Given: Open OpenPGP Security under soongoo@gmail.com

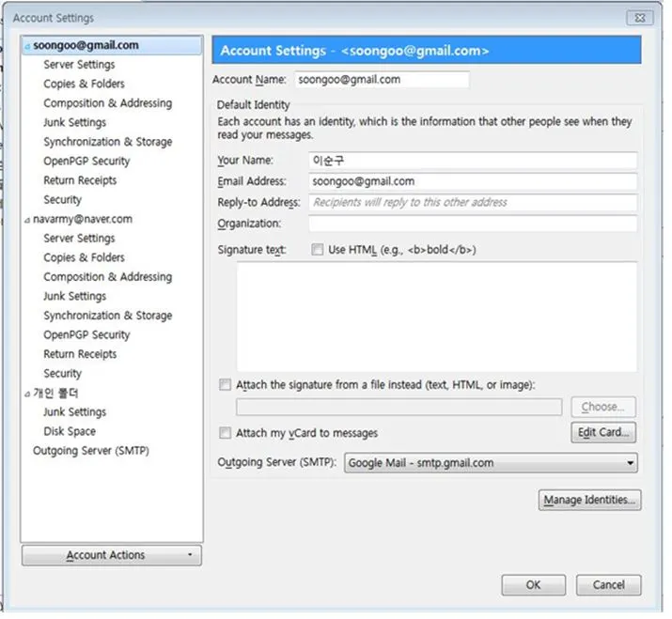Looking at the screenshot, I should tap(86, 161).
